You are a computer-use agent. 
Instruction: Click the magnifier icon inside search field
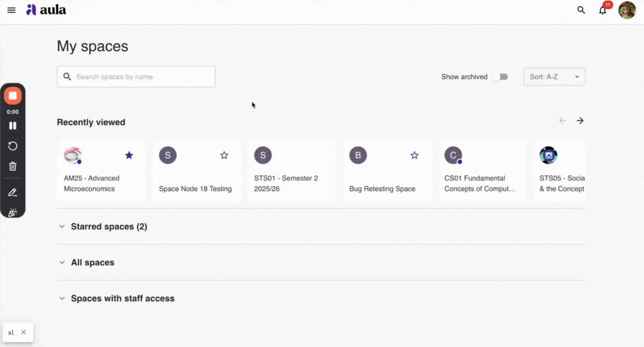(x=67, y=77)
